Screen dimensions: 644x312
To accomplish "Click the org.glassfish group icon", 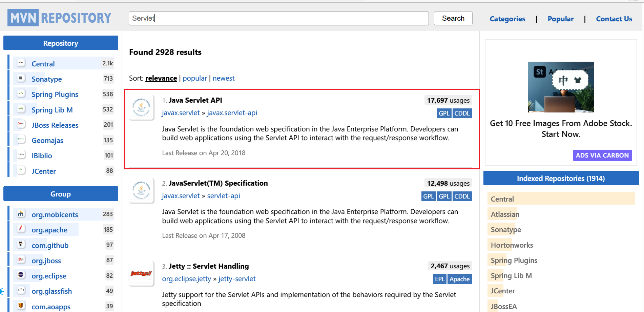I will [x=21, y=290].
